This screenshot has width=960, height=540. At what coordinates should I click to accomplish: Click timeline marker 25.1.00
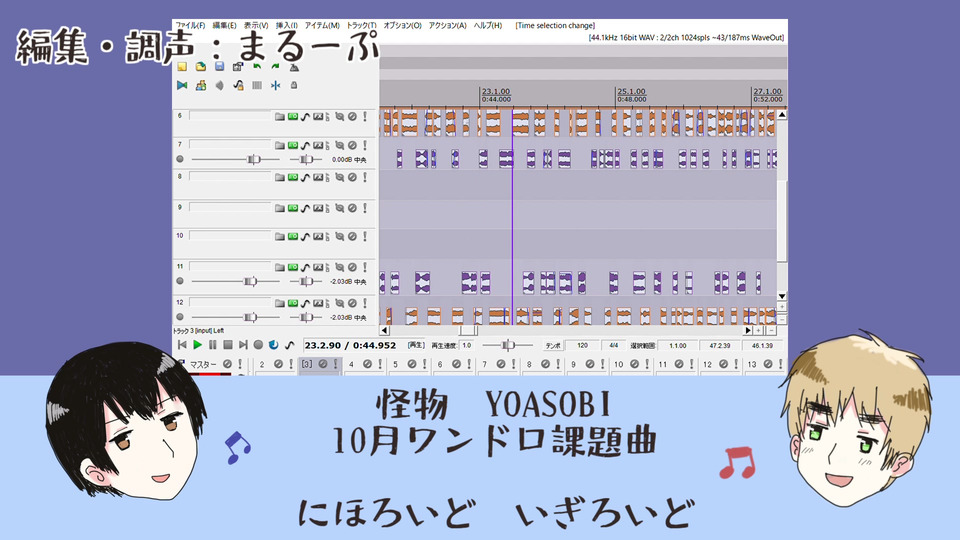[631, 92]
